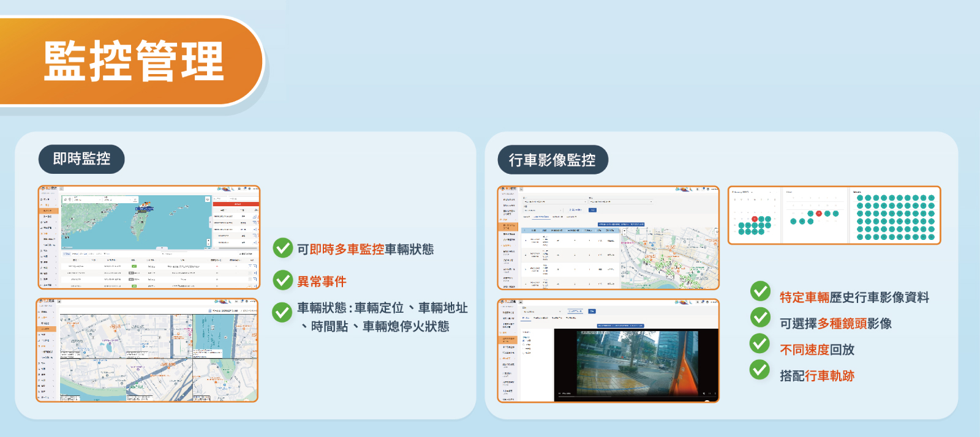Click the checkmark next to 不同速度回放
Screen dimensions: 980x437
pos(760,343)
